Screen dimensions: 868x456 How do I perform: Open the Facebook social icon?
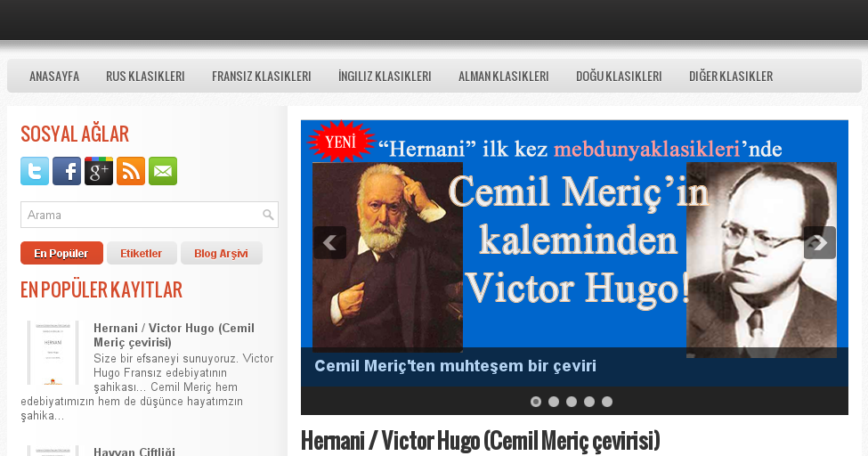67,171
